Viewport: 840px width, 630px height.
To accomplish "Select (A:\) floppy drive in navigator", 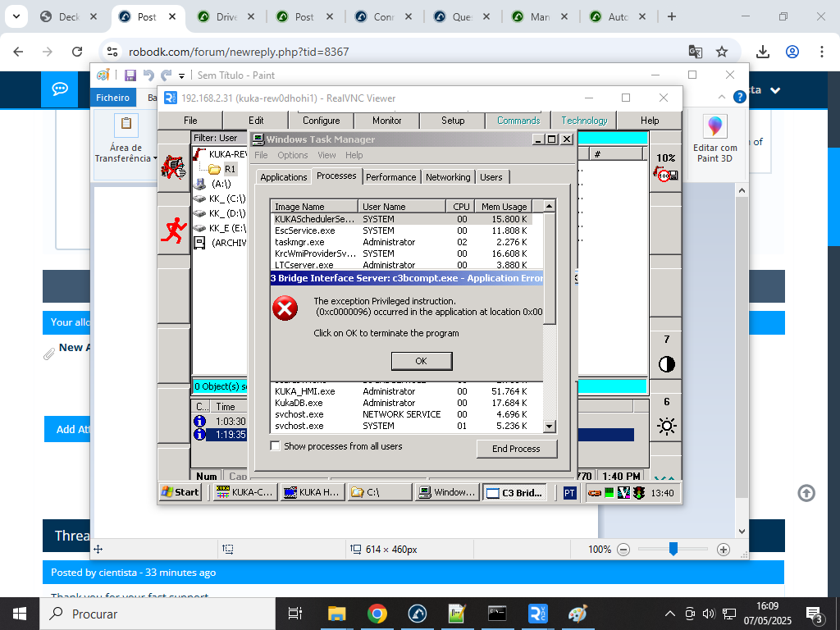I will pyautogui.click(x=213, y=184).
